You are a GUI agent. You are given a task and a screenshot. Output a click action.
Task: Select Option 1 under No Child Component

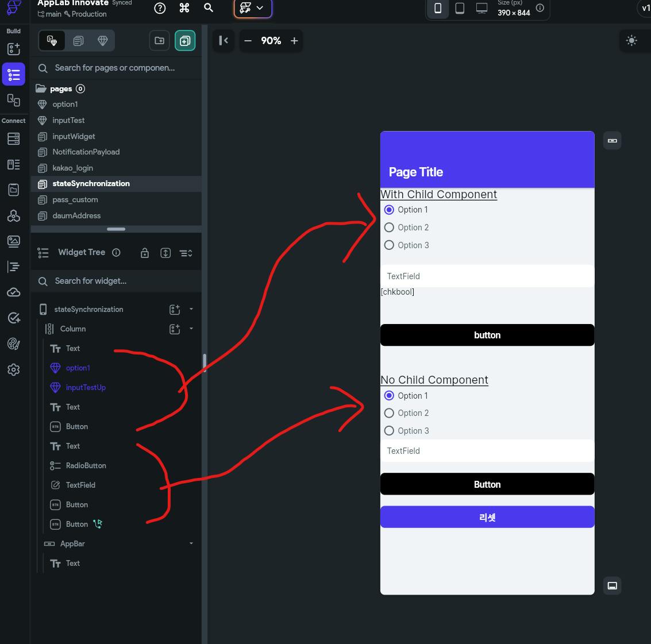coord(389,395)
